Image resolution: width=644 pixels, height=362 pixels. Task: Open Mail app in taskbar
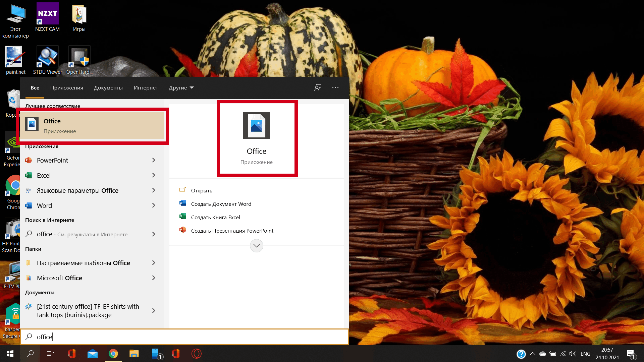pyautogui.click(x=92, y=354)
